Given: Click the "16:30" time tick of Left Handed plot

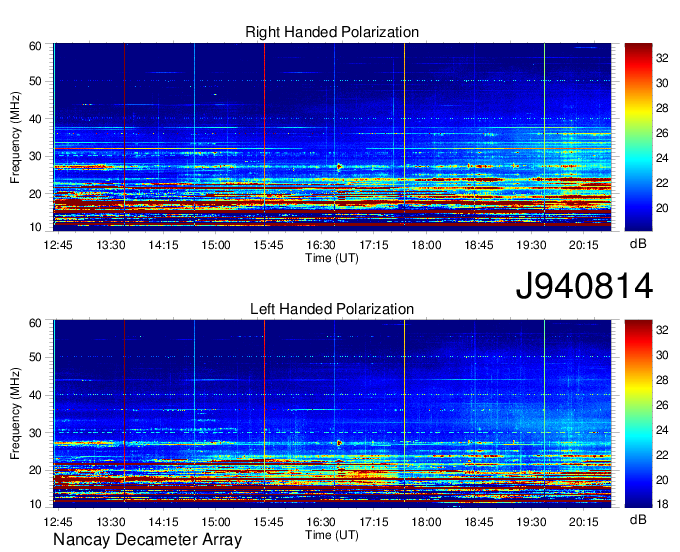Looking at the screenshot, I should 321,522.
